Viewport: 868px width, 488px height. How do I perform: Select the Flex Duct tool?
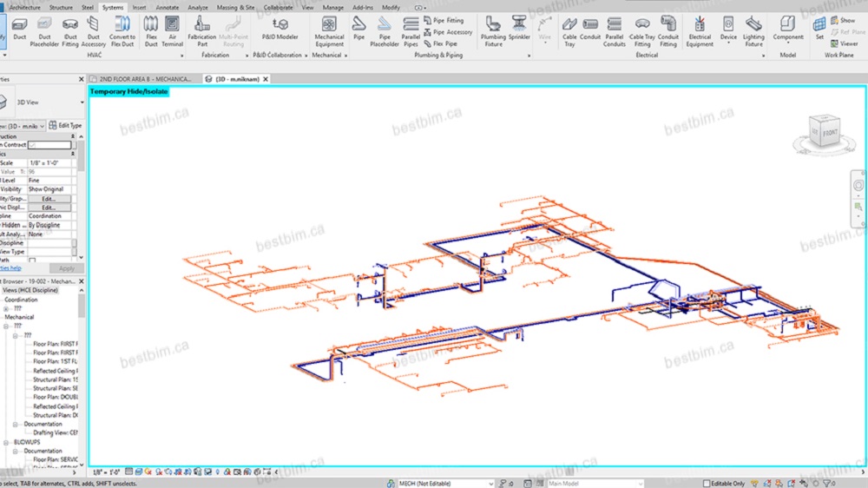point(150,31)
